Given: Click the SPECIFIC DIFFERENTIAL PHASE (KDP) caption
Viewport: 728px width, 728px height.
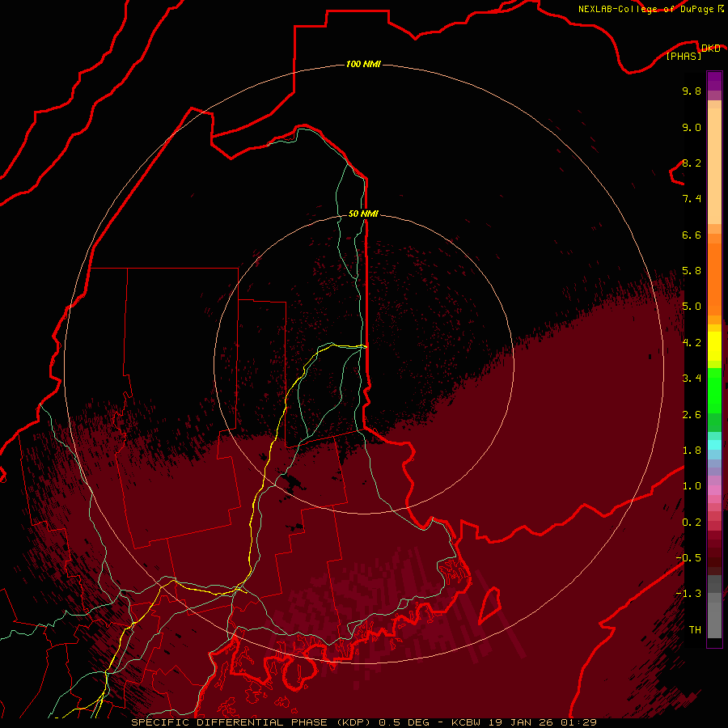Looking at the screenshot, I should [252, 722].
